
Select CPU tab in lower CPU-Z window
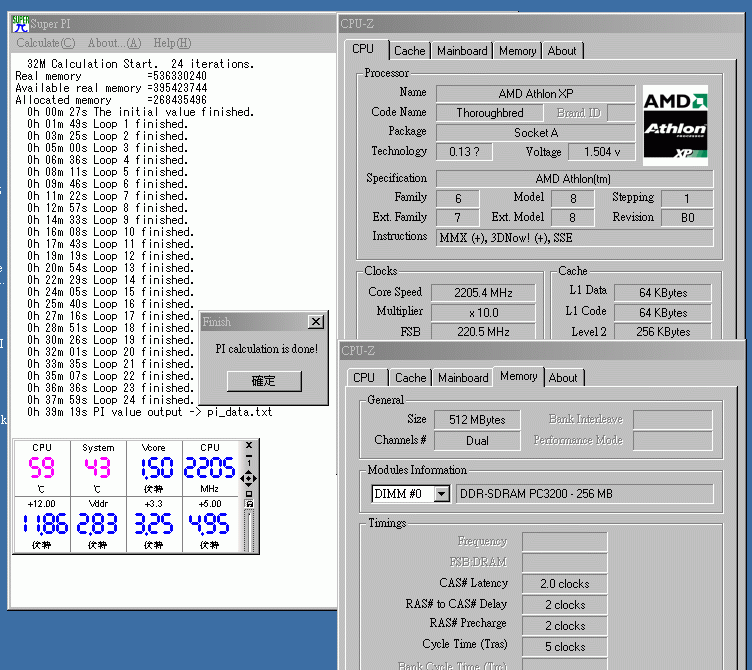pyautogui.click(x=364, y=378)
